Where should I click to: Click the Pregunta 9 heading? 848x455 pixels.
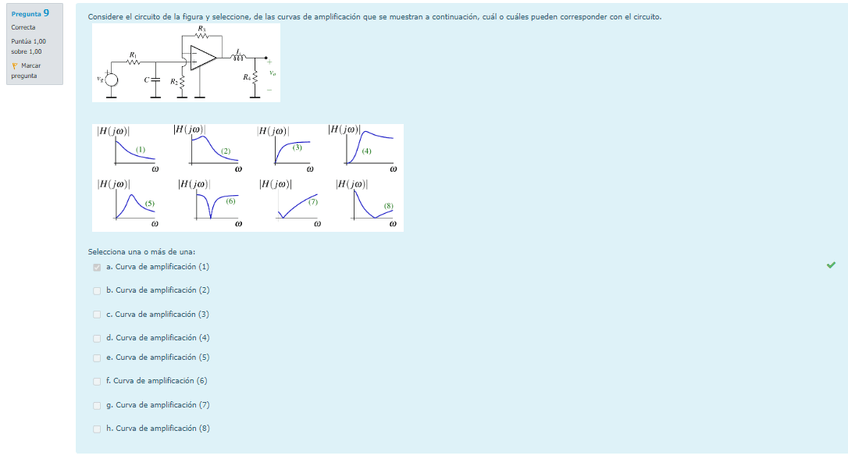tap(30, 13)
